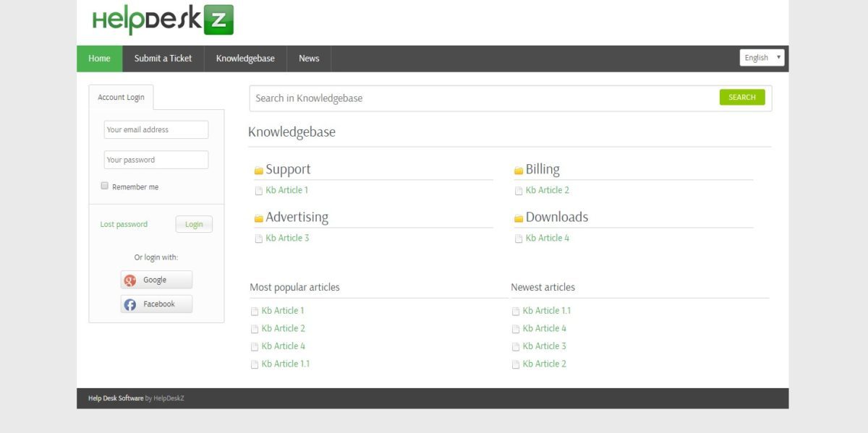Click the Facebook icon on the login button
Viewport: 868px width, 433px height.
[x=130, y=304]
